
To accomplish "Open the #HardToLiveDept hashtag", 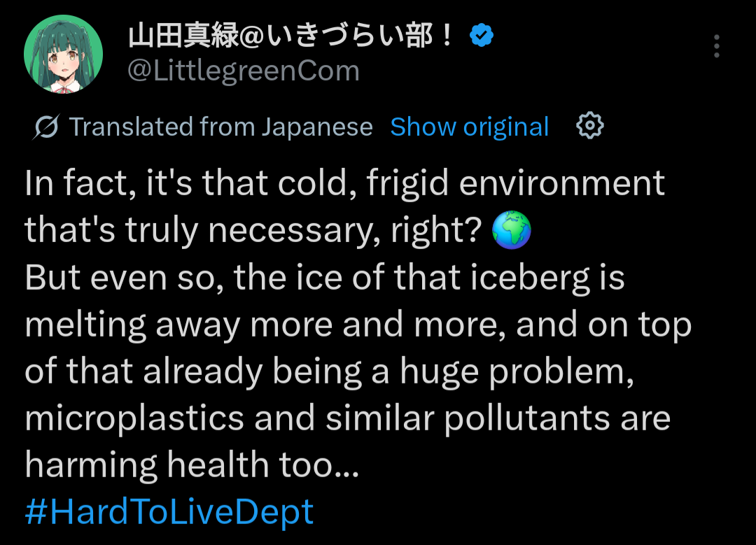I will pyautogui.click(x=169, y=511).
